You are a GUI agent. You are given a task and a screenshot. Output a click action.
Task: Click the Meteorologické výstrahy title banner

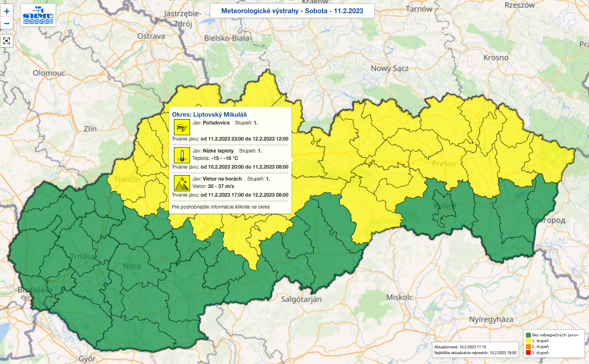[x=292, y=11]
